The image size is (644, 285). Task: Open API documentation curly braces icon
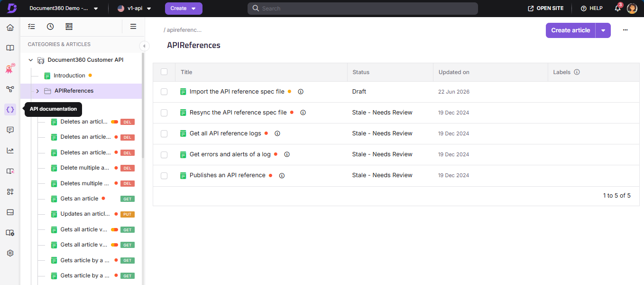(10, 109)
